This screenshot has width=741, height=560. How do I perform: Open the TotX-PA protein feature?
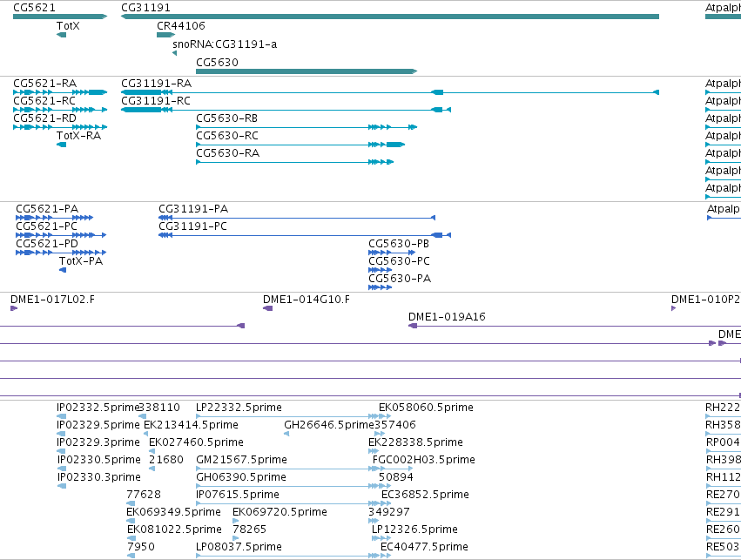point(81,261)
